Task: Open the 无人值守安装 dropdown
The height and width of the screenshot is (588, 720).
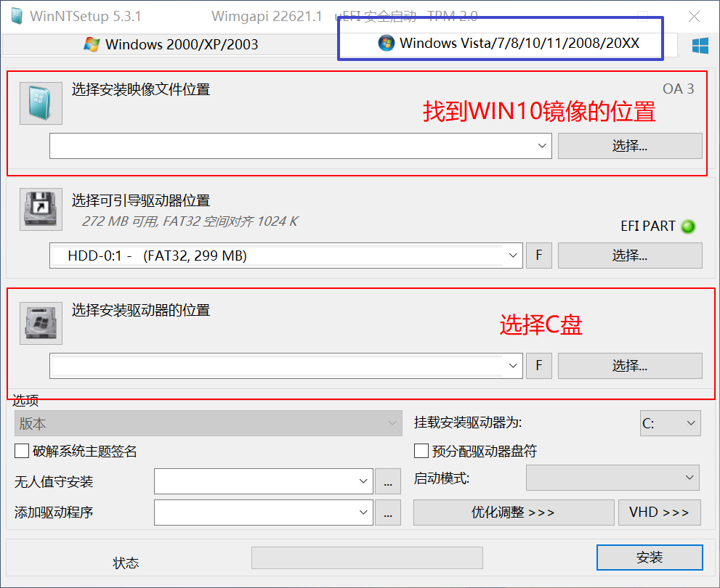Action: point(264,481)
